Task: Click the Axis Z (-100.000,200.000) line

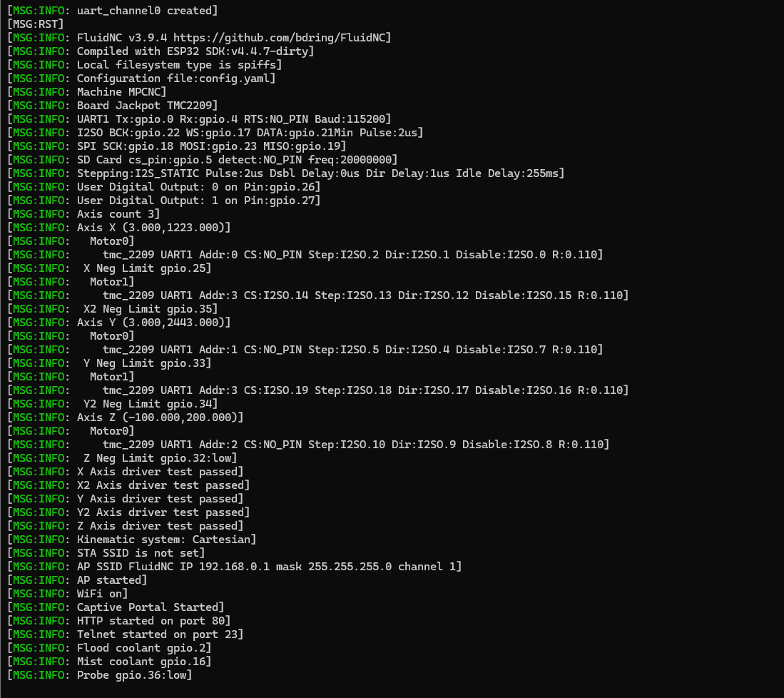Action: pos(126,418)
